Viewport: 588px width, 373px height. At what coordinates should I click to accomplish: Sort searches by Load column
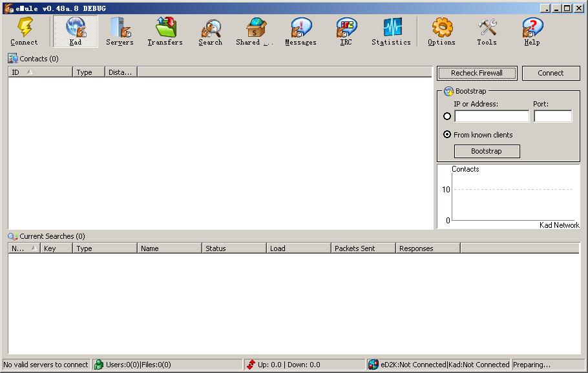click(x=299, y=248)
